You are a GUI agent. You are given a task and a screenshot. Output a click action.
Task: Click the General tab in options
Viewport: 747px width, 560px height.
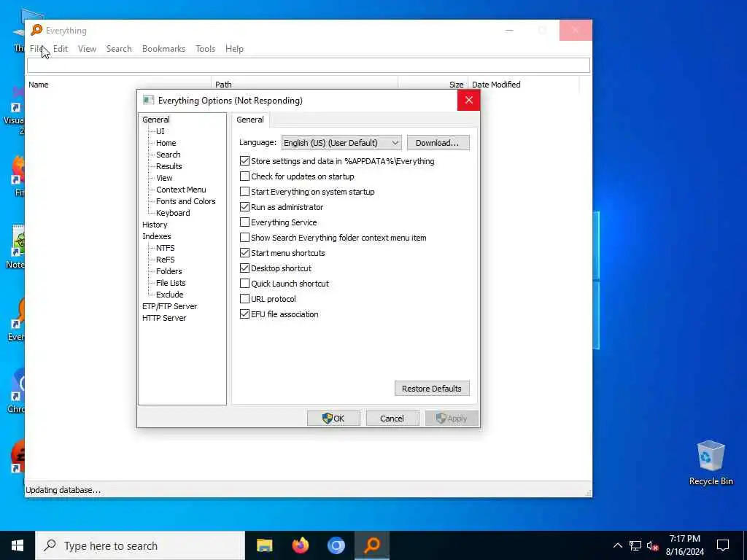(x=250, y=120)
